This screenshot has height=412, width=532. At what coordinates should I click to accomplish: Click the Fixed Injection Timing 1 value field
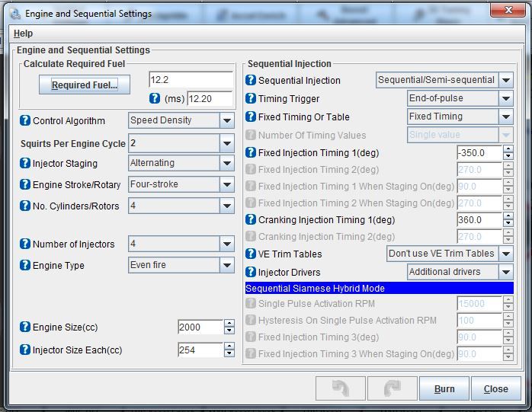[x=479, y=152]
